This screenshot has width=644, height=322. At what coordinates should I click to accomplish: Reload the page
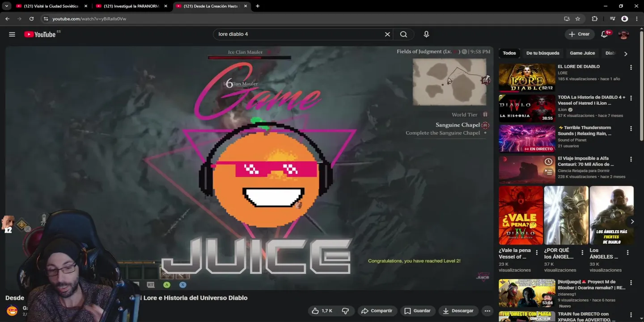pyautogui.click(x=31, y=19)
